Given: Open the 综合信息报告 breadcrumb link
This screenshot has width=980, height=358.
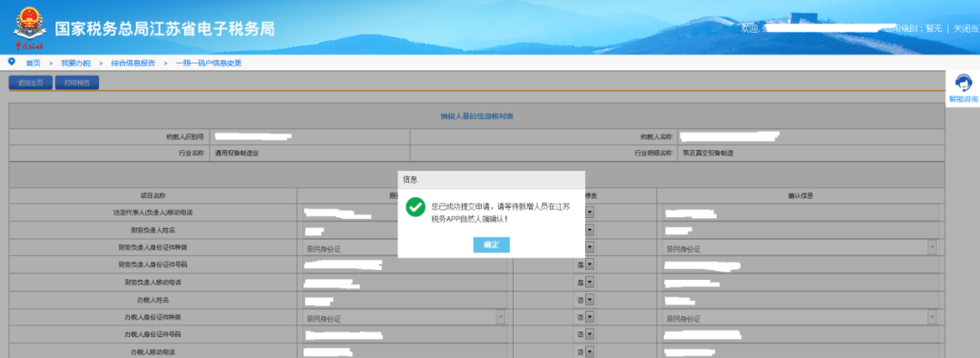Looking at the screenshot, I should 133,64.
